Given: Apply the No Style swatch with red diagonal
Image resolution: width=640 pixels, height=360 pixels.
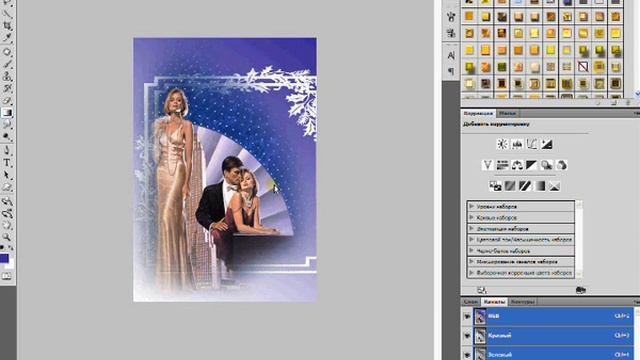Looking at the screenshot, I should tap(583, 66).
